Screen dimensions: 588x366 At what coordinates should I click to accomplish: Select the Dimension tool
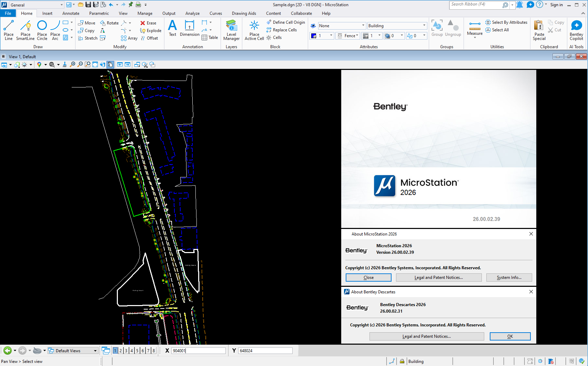190,28
